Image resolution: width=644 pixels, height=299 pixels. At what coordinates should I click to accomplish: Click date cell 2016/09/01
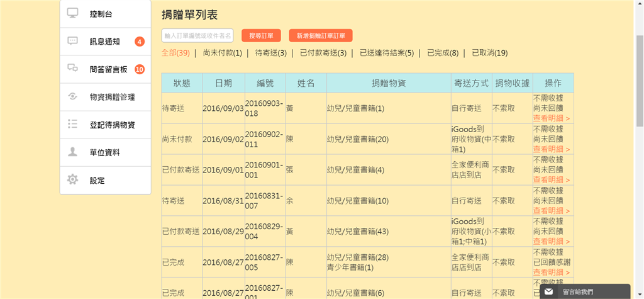click(223, 170)
